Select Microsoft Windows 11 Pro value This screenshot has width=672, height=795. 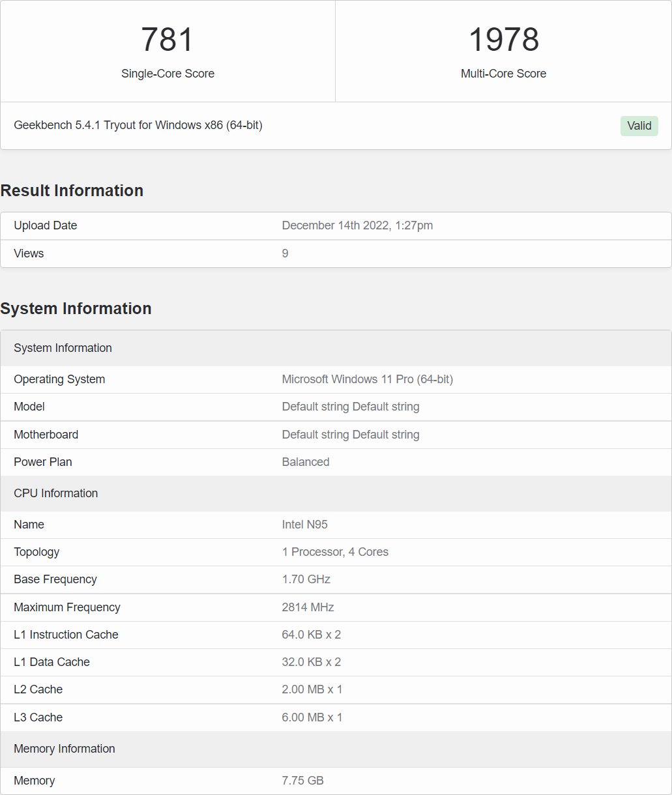click(367, 379)
